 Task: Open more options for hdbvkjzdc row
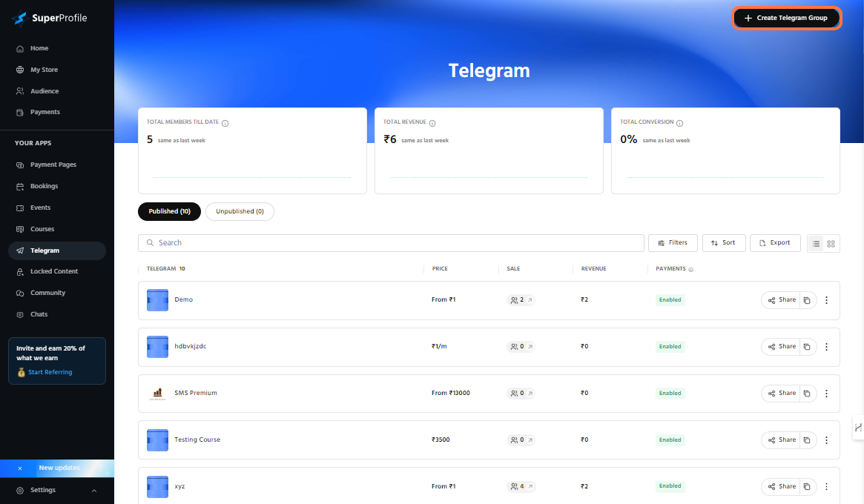[x=826, y=347]
